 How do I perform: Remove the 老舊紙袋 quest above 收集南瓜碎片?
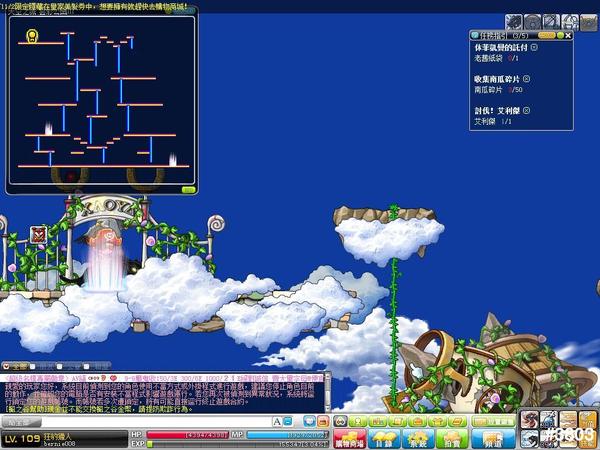pos(534,47)
